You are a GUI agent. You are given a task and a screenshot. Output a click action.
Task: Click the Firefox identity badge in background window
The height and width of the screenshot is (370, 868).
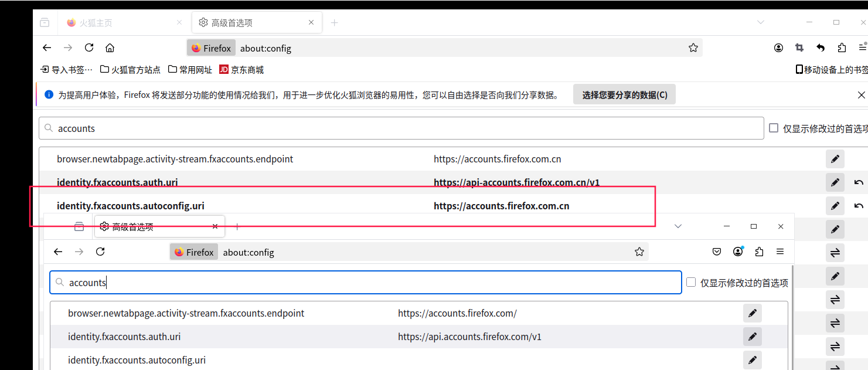211,48
